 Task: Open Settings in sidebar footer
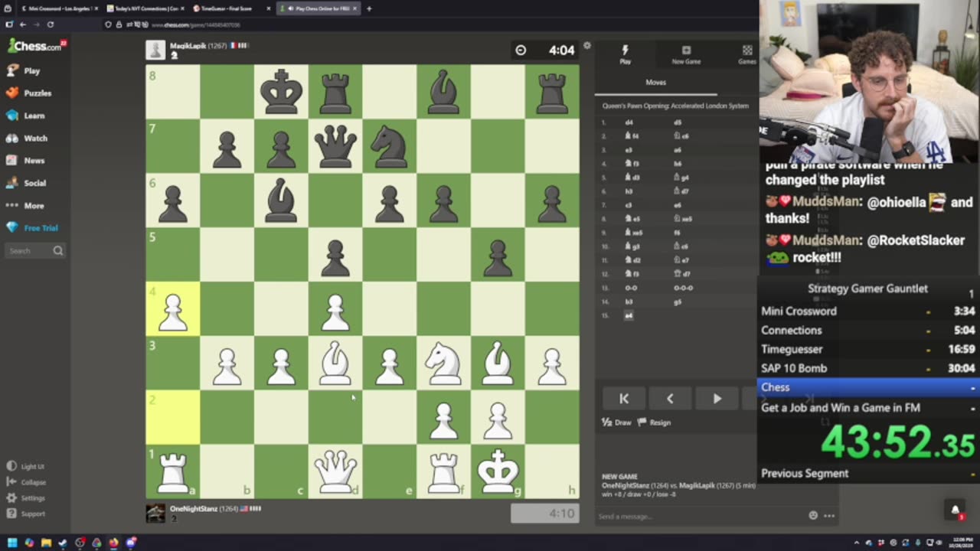[26, 498]
